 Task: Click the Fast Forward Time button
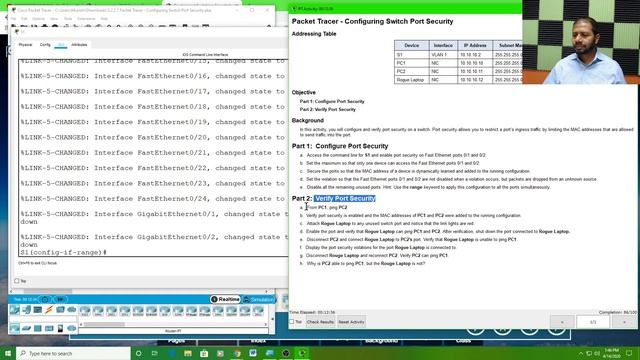[60, 299]
